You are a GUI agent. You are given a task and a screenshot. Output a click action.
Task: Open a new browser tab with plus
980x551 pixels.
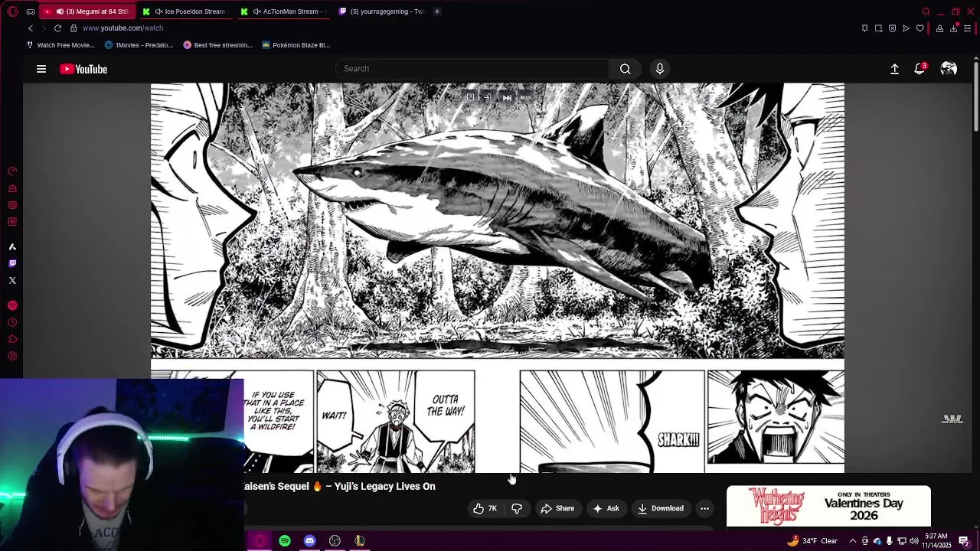[437, 11]
